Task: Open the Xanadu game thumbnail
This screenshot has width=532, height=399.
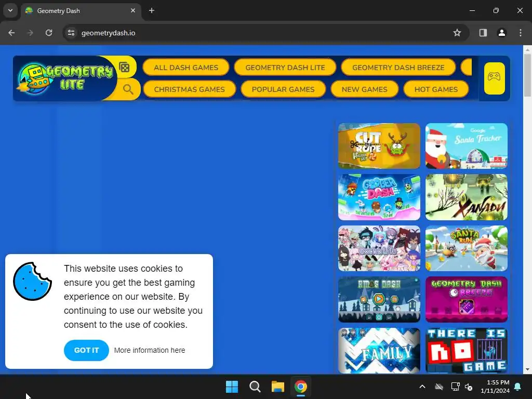Action: pyautogui.click(x=467, y=197)
